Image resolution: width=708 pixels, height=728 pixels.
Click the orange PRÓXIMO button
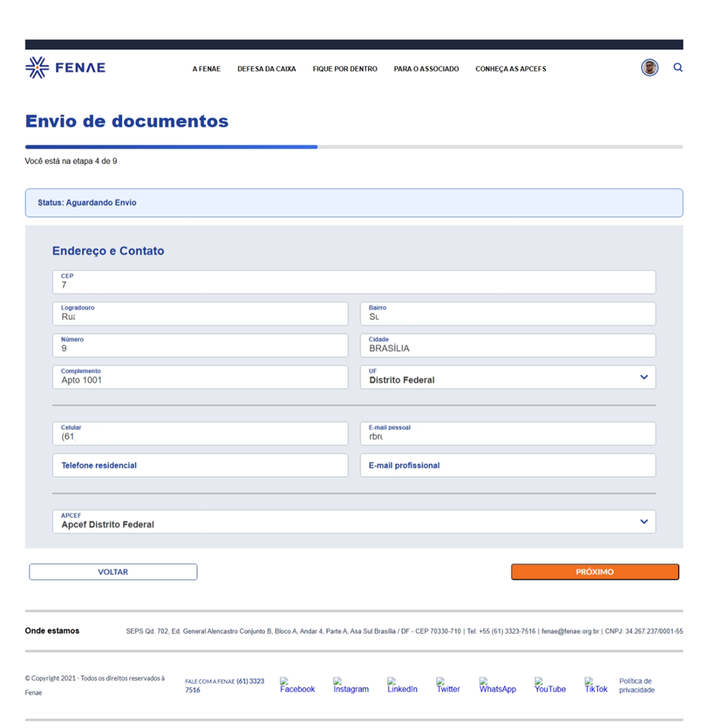[595, 572]
